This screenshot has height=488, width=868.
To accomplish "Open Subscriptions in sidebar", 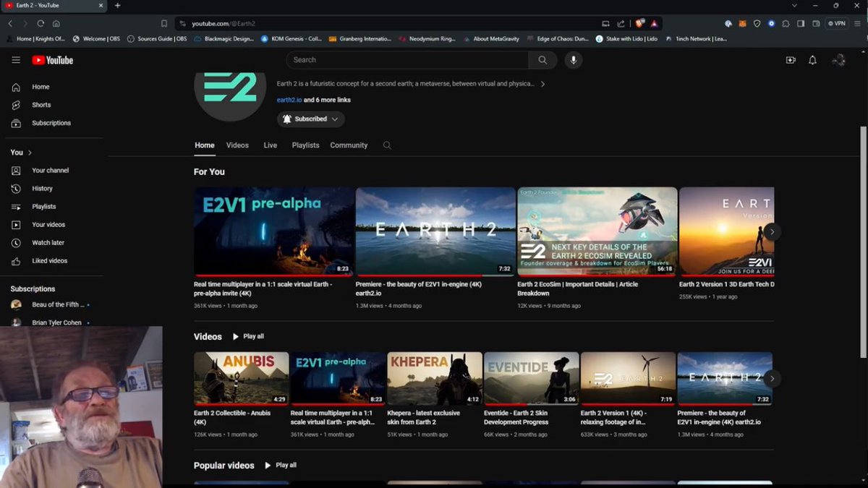I will tap(51, 123).
